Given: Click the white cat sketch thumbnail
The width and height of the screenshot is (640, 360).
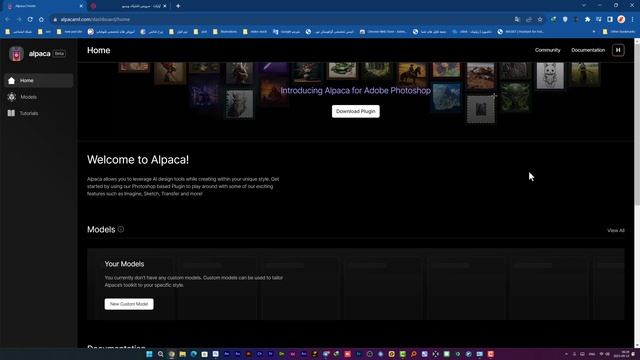Looking at the screenshot, I should pos(550,75).
